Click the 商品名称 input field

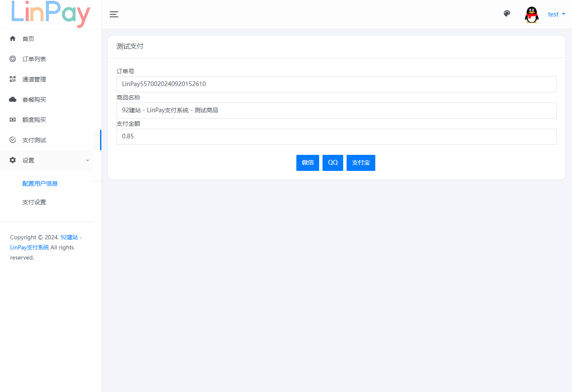click(x=336, y=111)
